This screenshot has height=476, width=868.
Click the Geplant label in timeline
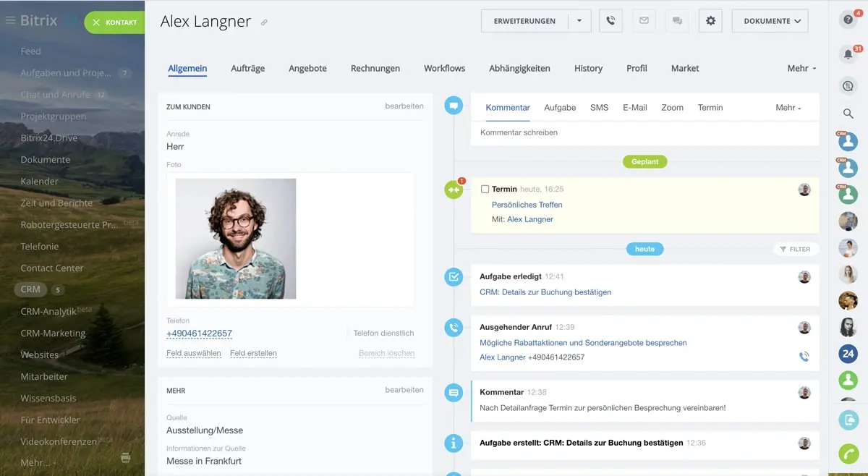[644, 161]
